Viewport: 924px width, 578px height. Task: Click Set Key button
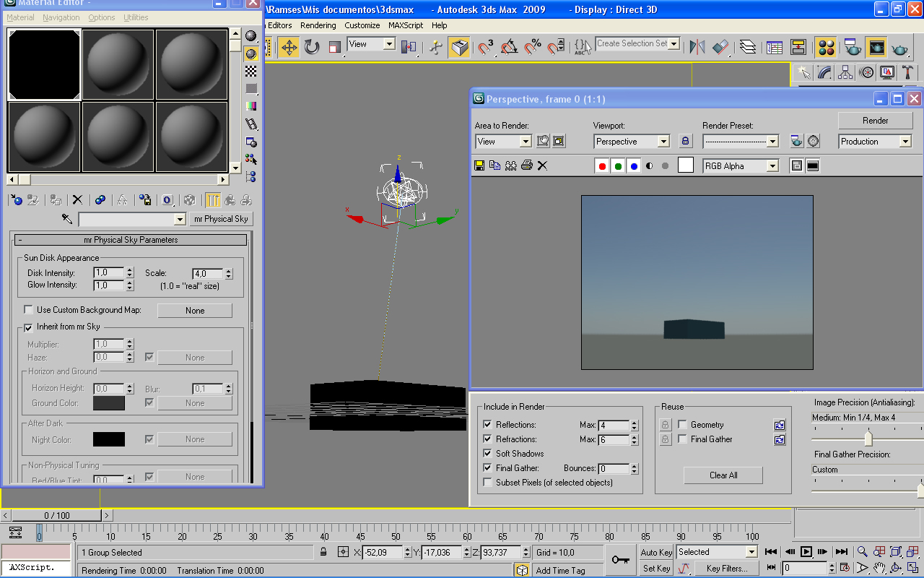click(657, 569)
